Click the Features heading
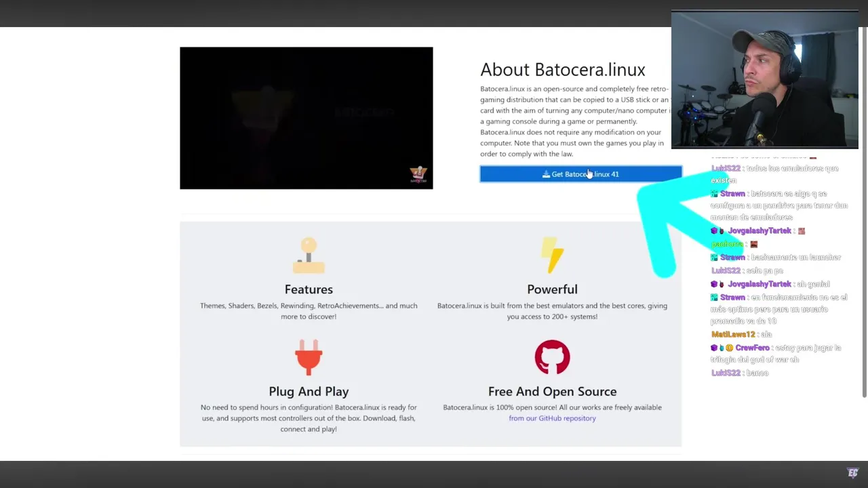 (309, 289)
